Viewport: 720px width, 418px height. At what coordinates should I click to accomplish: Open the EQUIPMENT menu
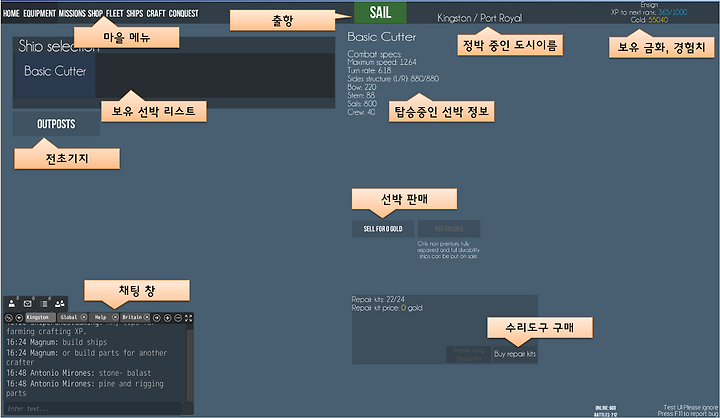[39, 14]
